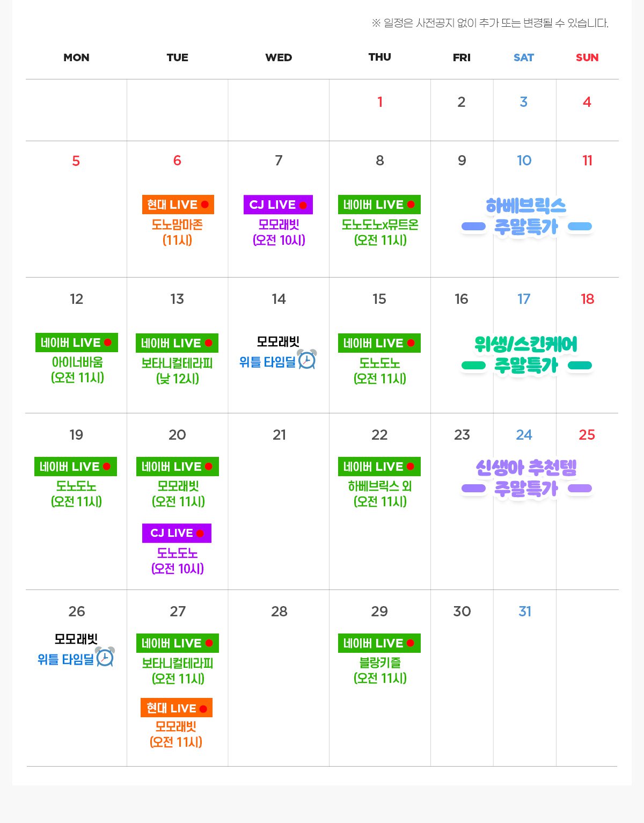The image size is (644, 823).
Task: Open the 신생아 추천템 주말특가 banner
Action: point(526,478)
